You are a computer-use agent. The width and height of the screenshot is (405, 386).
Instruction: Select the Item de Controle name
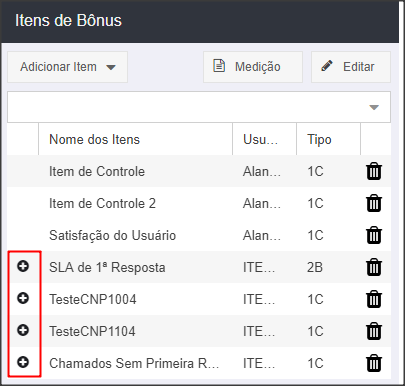97,171
